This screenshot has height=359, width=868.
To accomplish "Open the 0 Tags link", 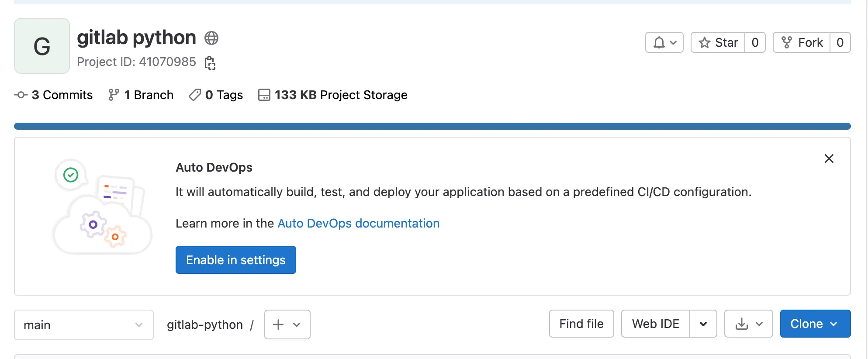I will coord(215,95).
